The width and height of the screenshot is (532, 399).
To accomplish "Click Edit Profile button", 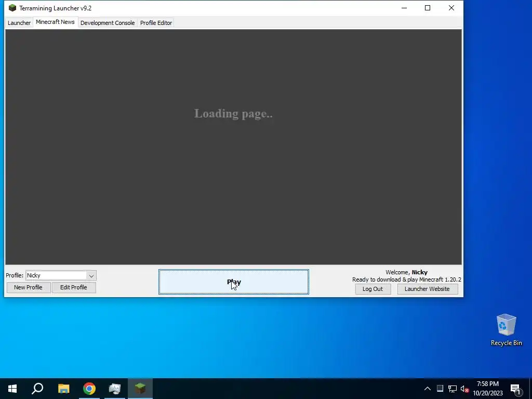I will (74, 287).
